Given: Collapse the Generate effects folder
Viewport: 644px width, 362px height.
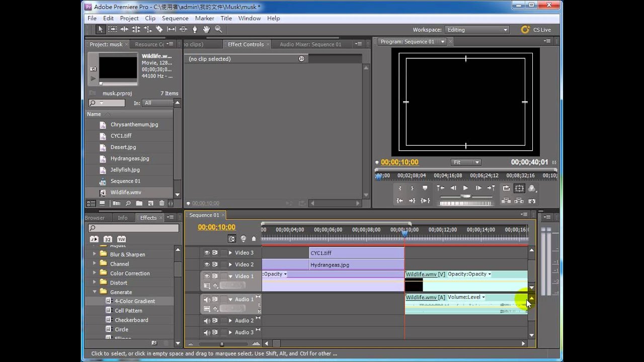Looking at the screenshot, I should coord(94,292).
